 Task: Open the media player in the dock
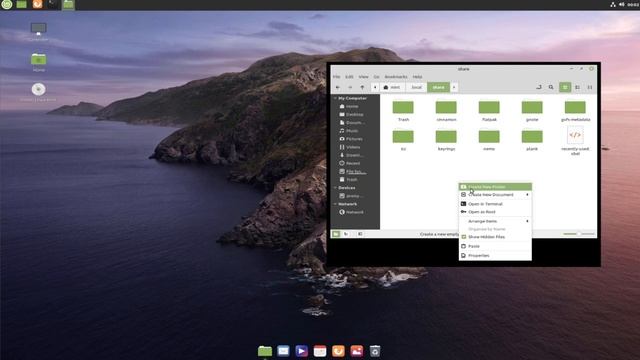302,351
